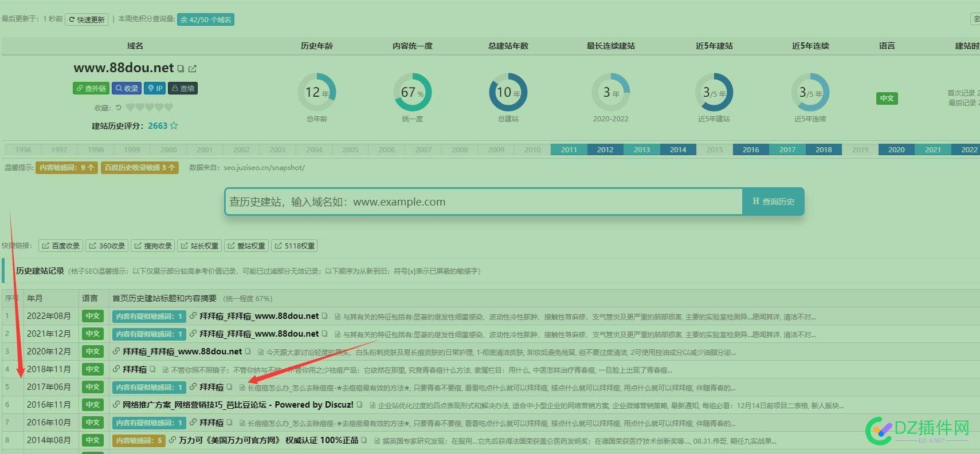Image resolution: width=980 pixels, height=454 pixels.
Task: Click the 内容敏感词: 5 badge in 2014年08月 row
Action: coord(139,440)
